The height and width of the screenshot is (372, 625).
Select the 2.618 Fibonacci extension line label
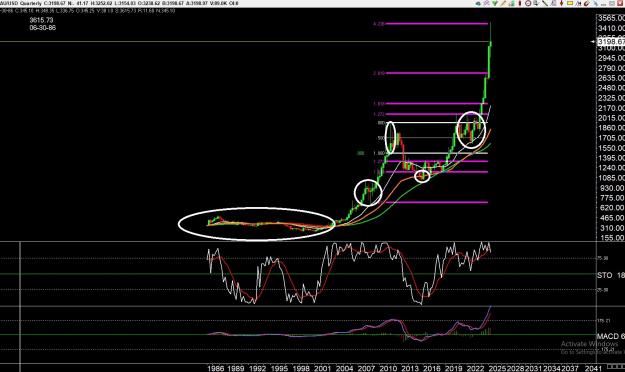point(378,73)
